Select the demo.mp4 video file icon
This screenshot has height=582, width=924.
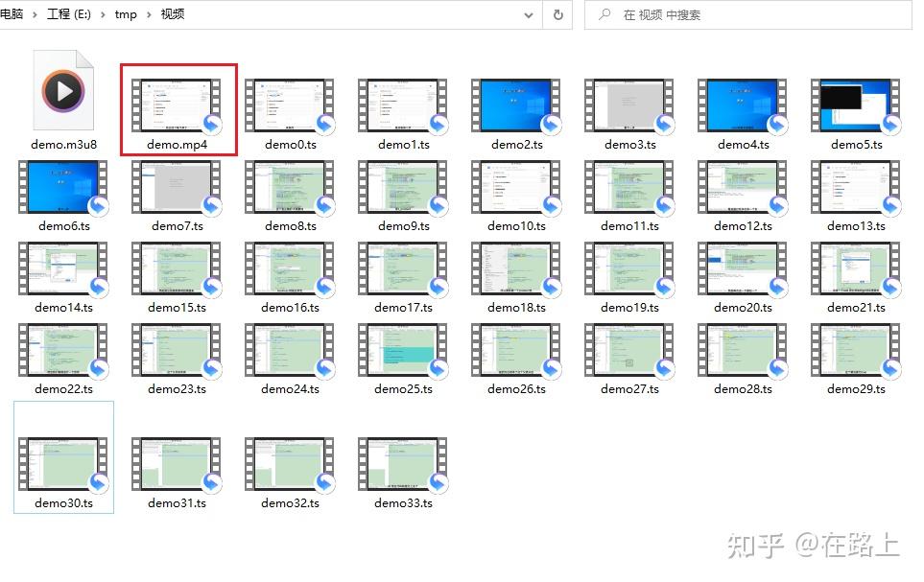click(x=178, y=104)
